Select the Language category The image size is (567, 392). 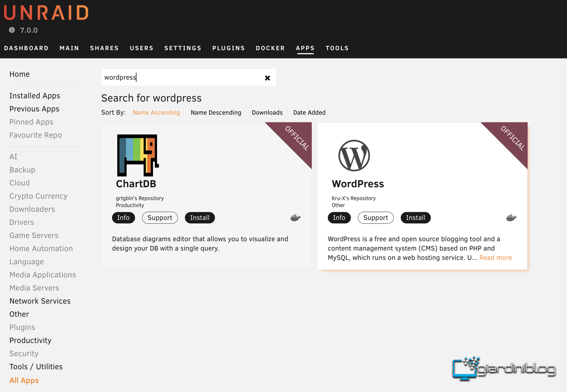(x=27, y=262)
